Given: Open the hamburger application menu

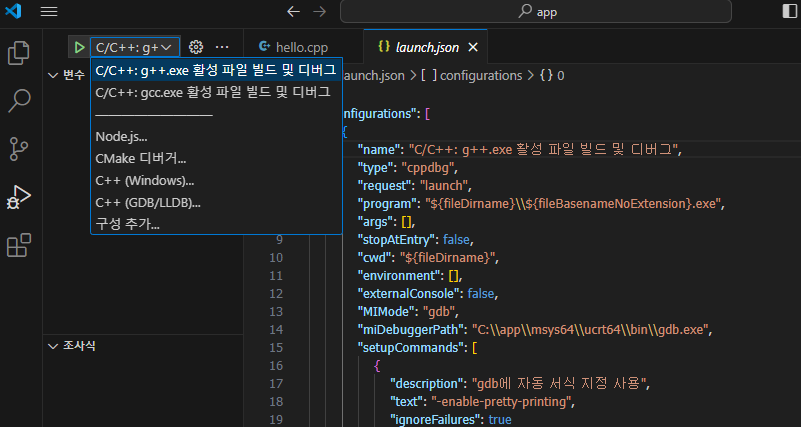Looking at the screenshot, I should tap(49, 11).
